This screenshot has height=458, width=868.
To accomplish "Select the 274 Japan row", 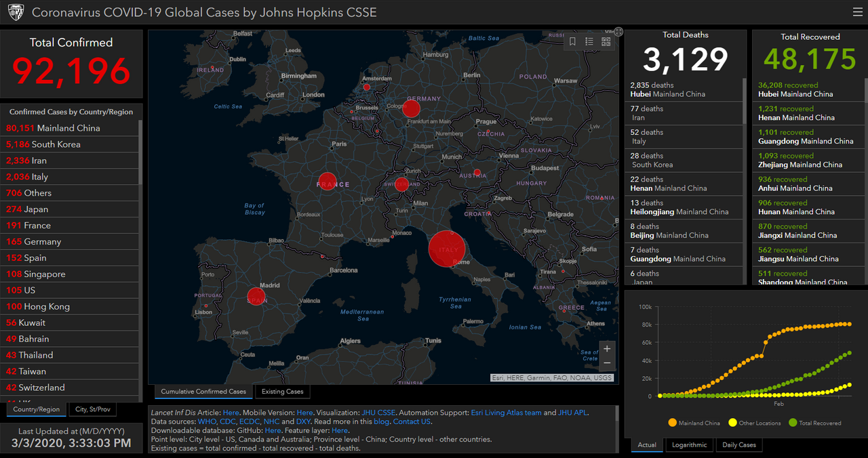I will click(x=71, y=209).
